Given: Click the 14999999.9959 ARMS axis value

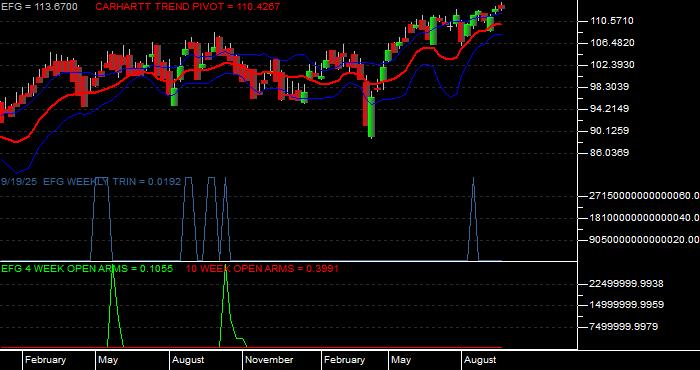Looking at the screenshot, I should (627, 305).
